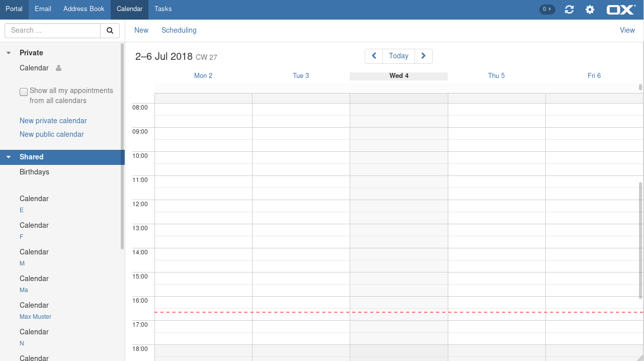
Task: Go to previous week with left arrow
Action: pyautogui.click(x=374, y=56)
